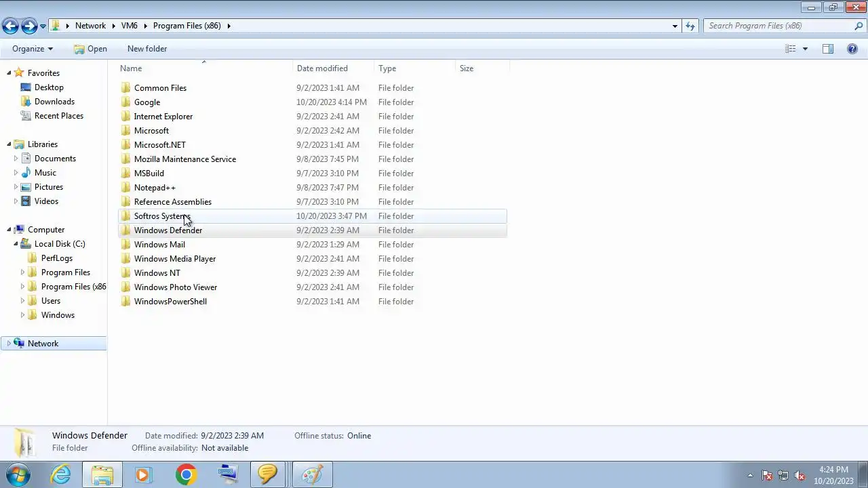This screenshot has width=868, height=488.
Task: Open the Videos library icon
Action: [x=26, y=201]
